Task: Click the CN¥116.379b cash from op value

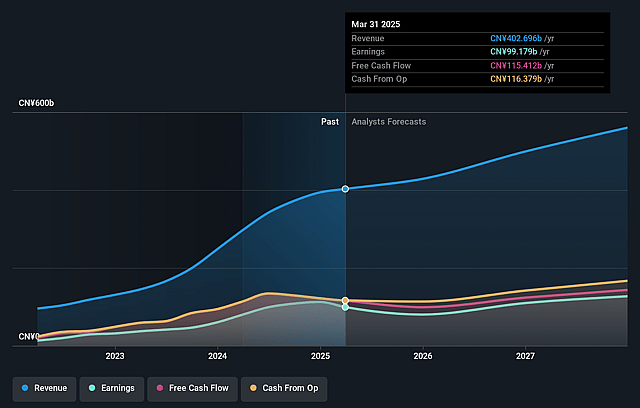Action: tap(516, 79)
